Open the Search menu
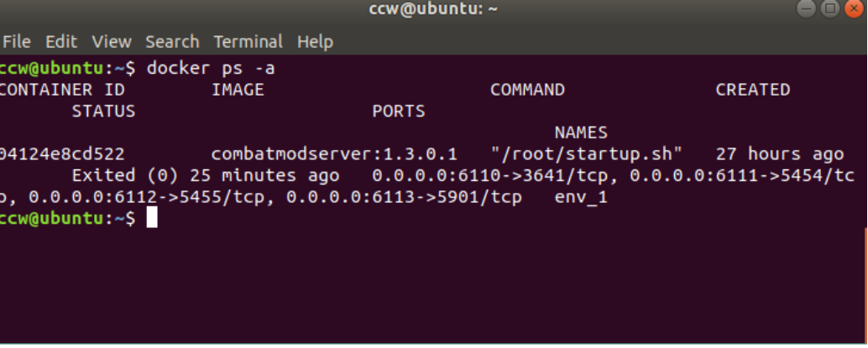This screenshot has width=868, height=348. point(172,41)
